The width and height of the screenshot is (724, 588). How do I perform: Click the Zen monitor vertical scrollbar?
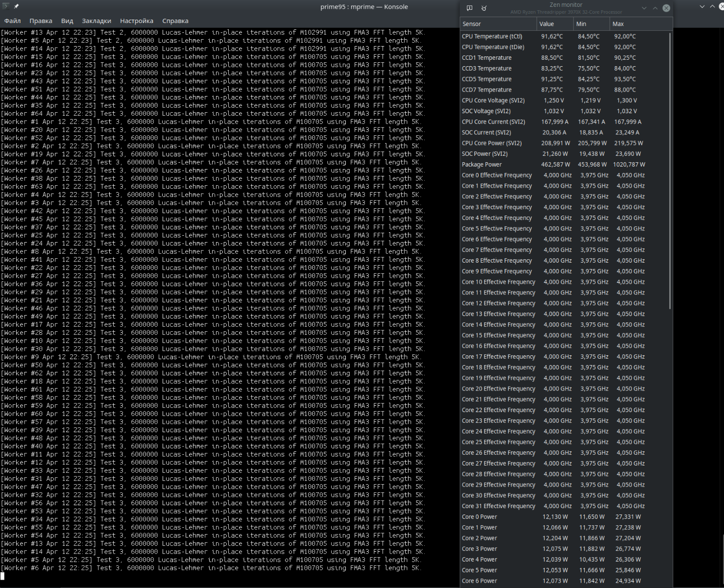tap(670, 171)
